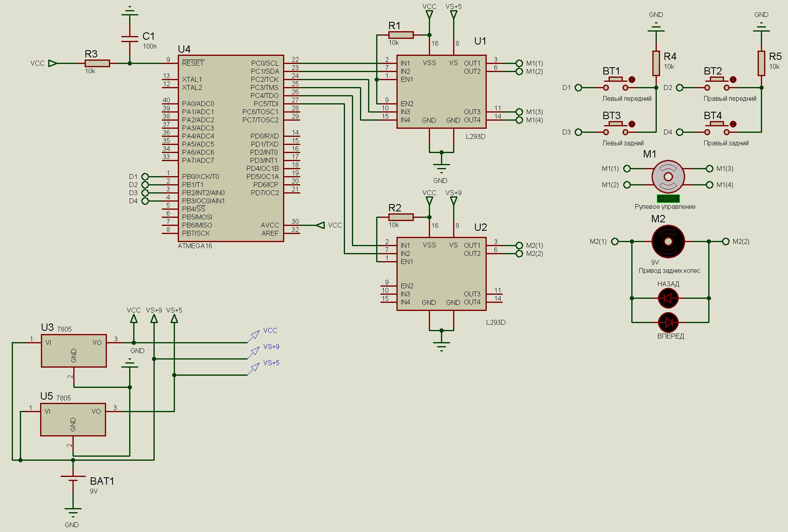This screenshot has height=532, width=788.
Task: Select the C1 100n capacitor
Action: [130, 38]
